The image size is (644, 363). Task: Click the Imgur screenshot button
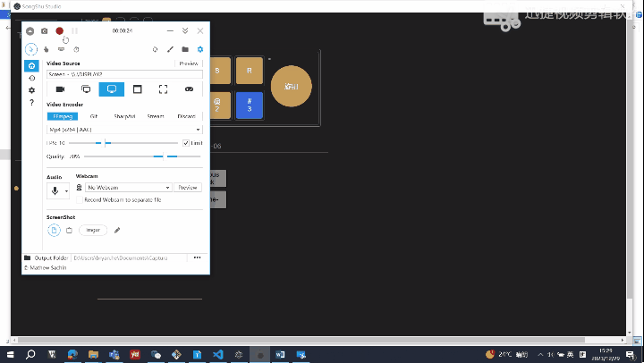[x=92, y=230]
